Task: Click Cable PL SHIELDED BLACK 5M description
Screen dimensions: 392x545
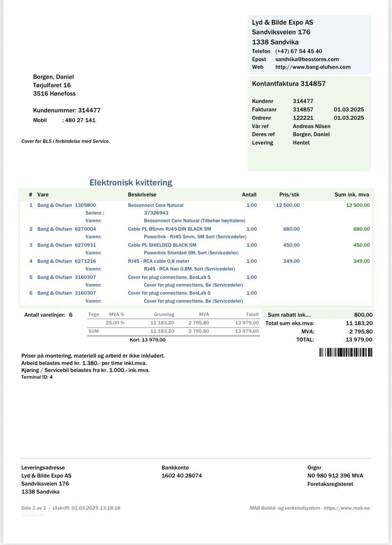Action: (162, 245)
